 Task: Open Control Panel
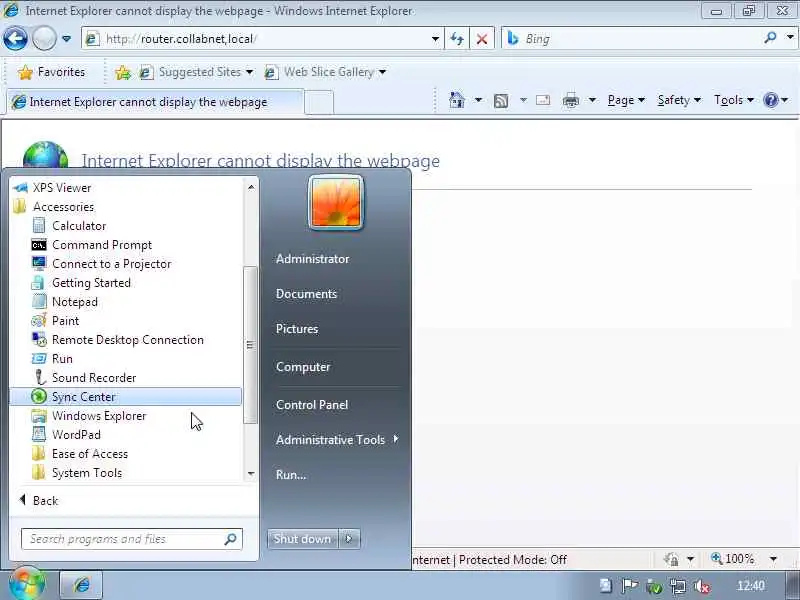point(312,405)
